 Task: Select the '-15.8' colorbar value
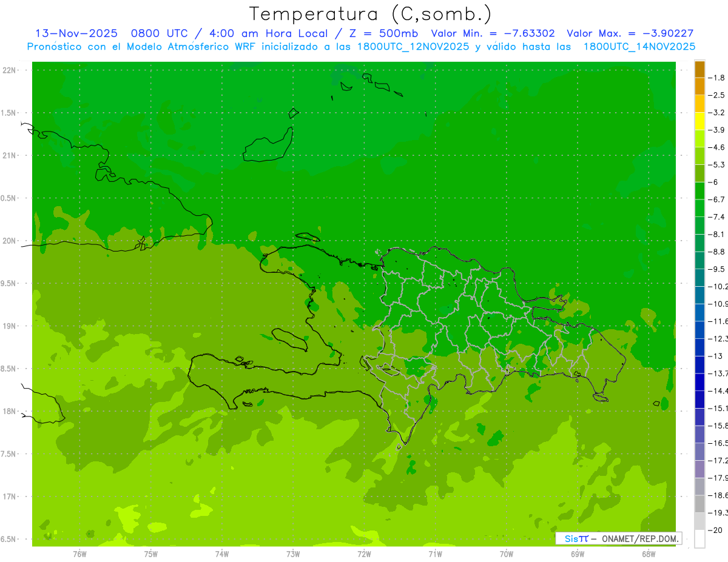pyautogui.click(x=718, y=426)
